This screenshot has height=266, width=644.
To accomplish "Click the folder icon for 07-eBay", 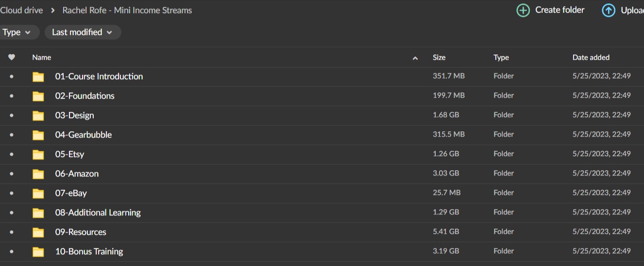I will (38, 194).
